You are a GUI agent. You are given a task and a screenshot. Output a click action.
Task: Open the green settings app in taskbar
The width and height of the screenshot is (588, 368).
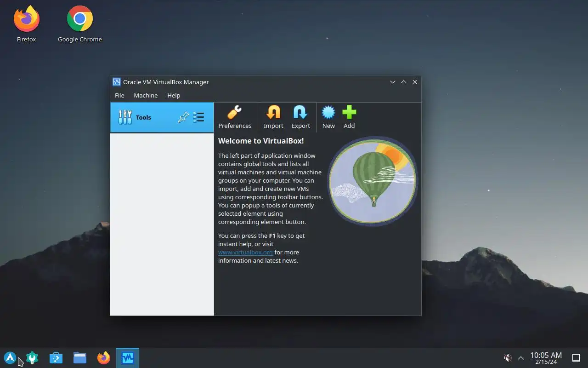click(32, 357)
